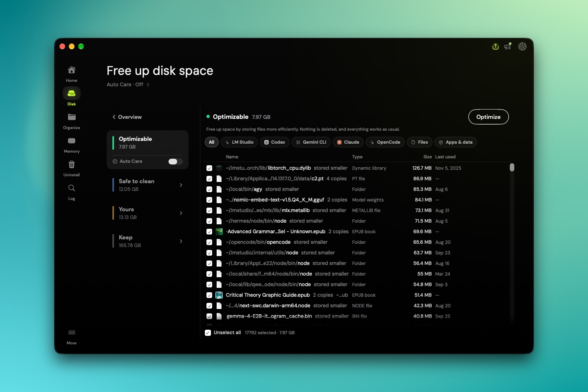Image resolution: width=588 pixels, height=392 pixels.
Task: Click the Mar 24 last used date
Action: tap(443, 274)
